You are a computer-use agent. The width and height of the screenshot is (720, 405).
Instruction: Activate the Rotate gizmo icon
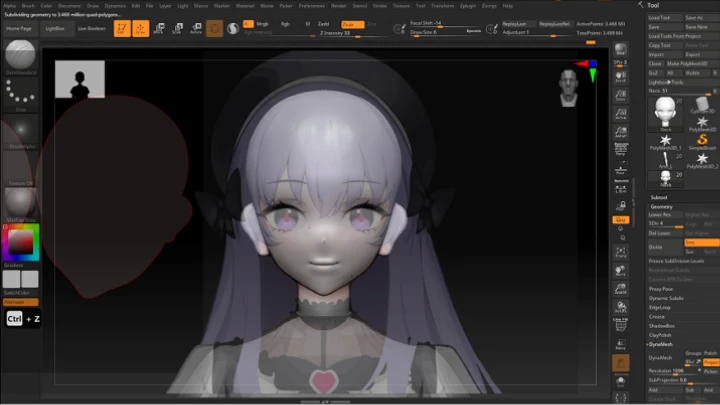(x=196, y=28)
